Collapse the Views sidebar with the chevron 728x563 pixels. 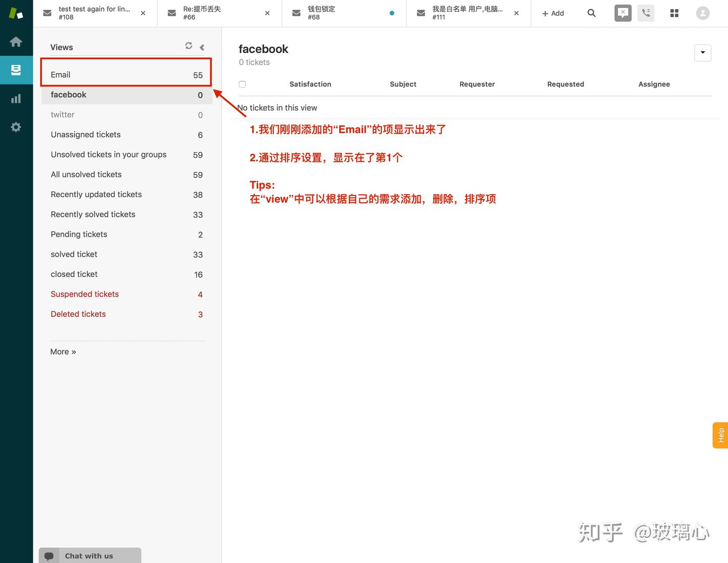[201, 47]
